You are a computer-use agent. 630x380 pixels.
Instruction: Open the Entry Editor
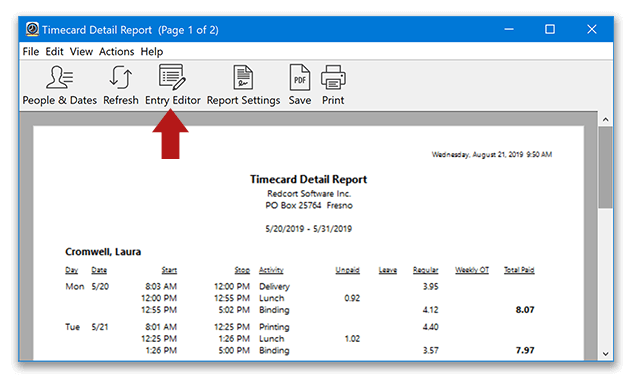(x=172, y=86)
